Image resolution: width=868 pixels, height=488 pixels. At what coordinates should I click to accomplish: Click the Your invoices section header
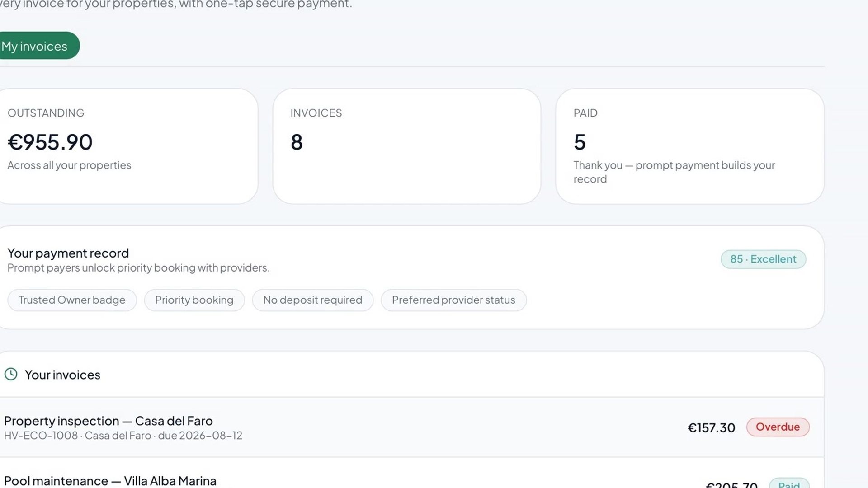62,375
